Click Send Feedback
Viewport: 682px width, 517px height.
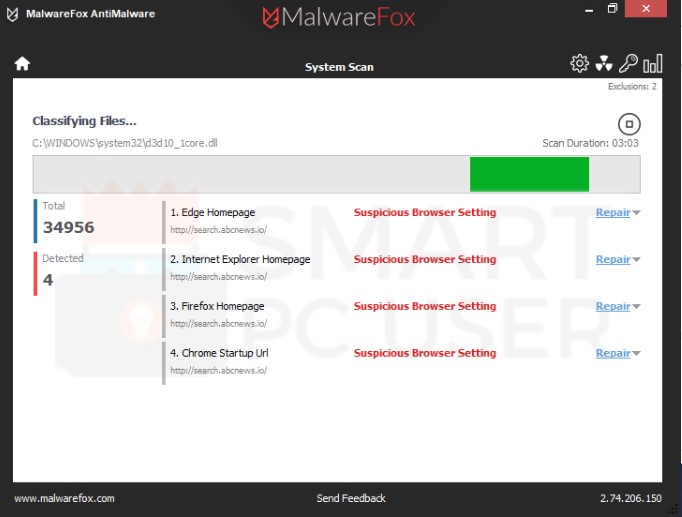click(x=351, y=498)
